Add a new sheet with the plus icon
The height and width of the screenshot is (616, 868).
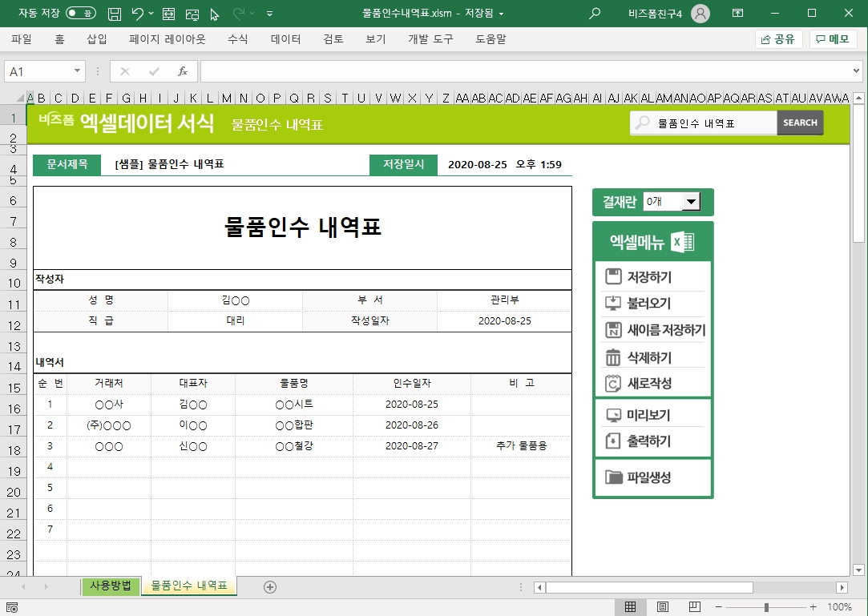coord(270,587)
